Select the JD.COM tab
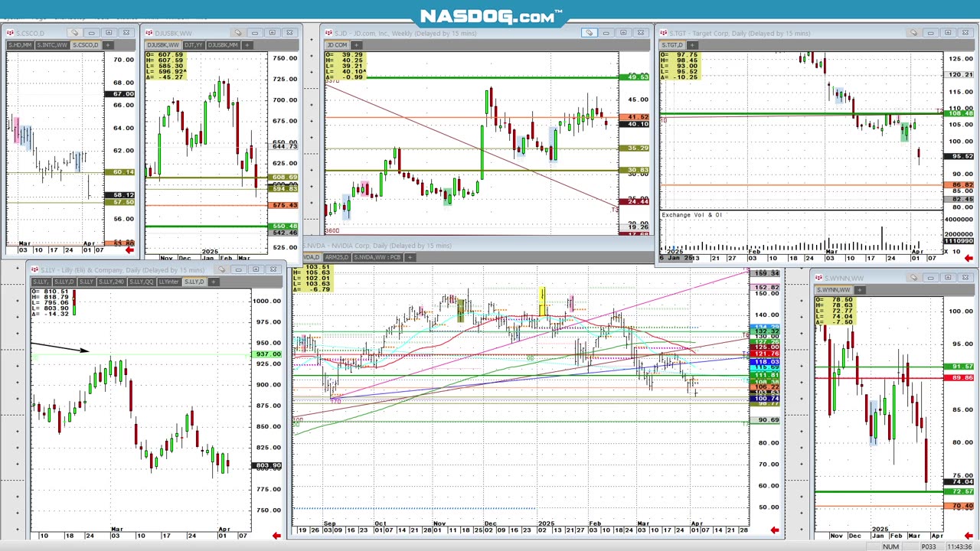The height and width of the screenshot is (551, 980). pyautogui.click(x=338, y=45)
